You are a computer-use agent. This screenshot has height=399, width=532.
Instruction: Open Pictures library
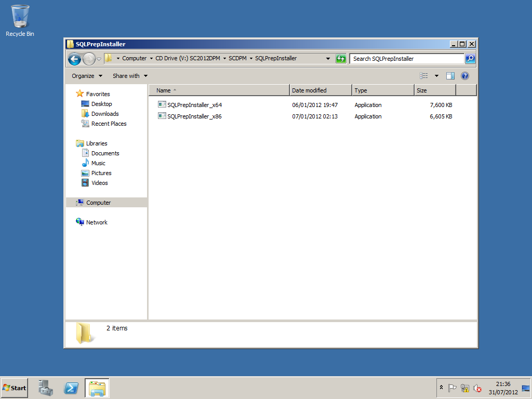point(101,172)
